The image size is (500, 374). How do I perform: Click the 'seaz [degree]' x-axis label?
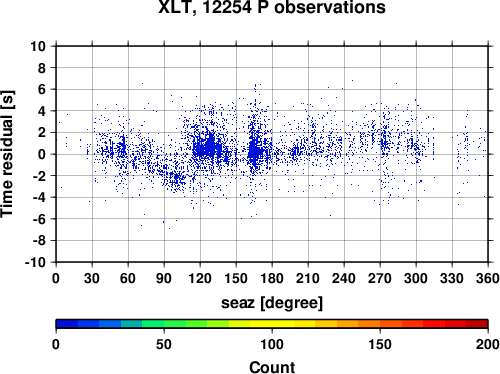coord(272,303)
